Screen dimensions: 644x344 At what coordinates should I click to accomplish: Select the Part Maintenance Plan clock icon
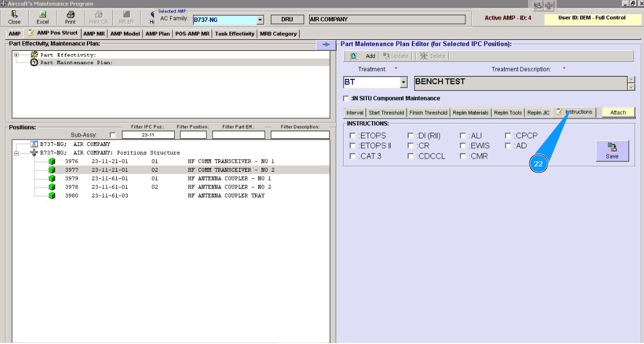[34, 63]
